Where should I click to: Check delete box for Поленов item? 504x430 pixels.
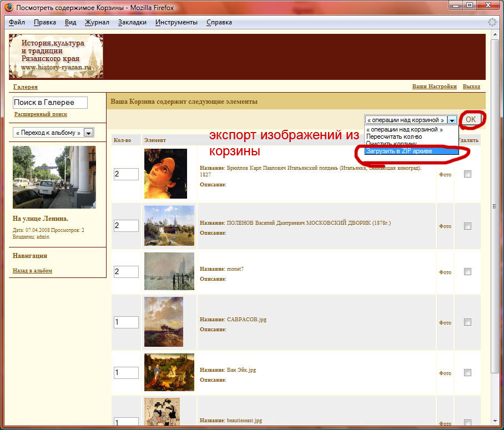467,226
